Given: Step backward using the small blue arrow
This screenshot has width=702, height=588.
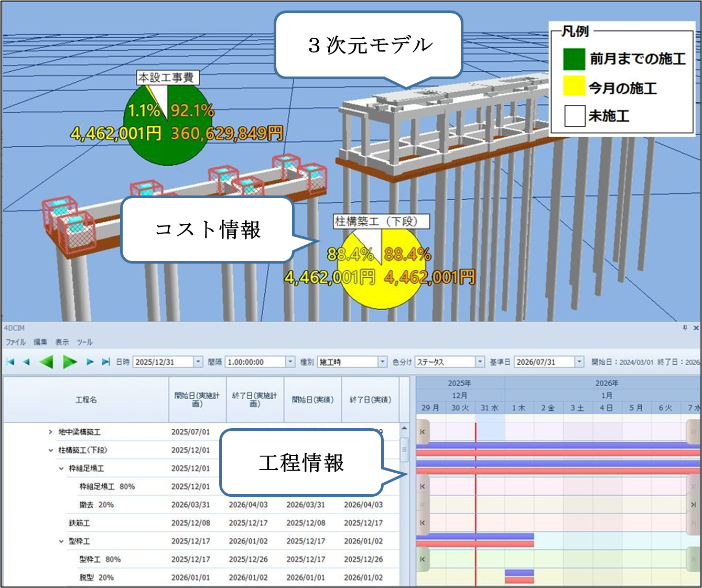Looking at the screenshot, I should tap(26, 362).
